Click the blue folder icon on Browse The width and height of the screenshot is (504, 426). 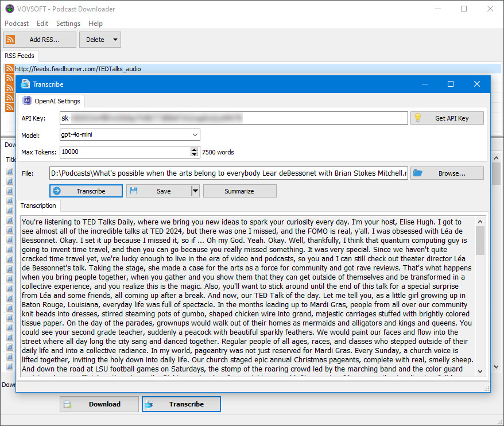[x=418, y=173]
